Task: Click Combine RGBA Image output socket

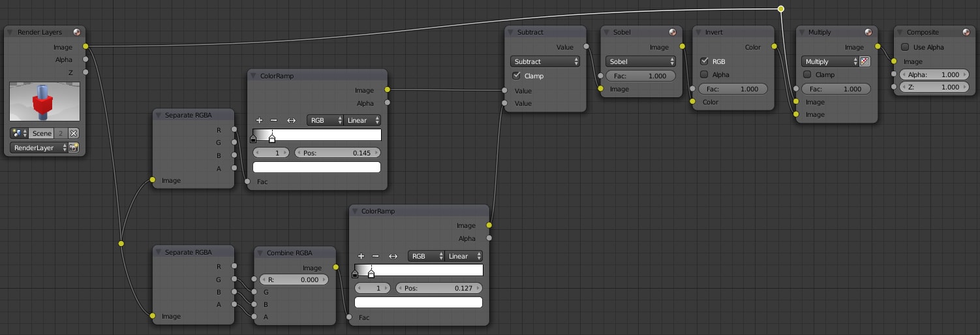Action: pyautogui.click(x=336, y=267)
